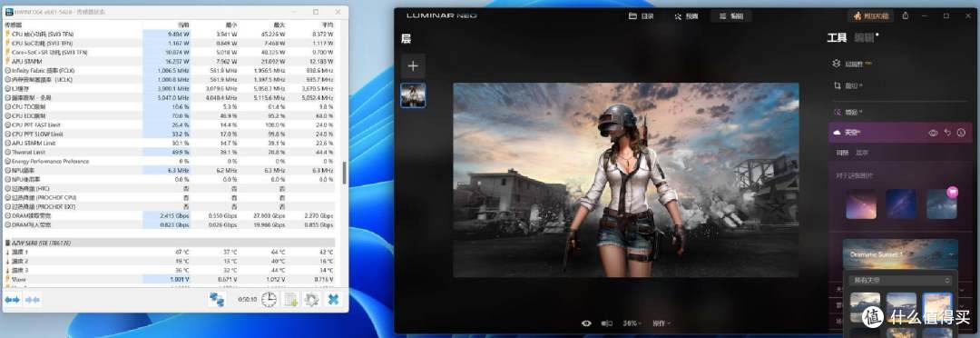Choose the third sky suggestion with cart badge

click(x=942, y=204)
